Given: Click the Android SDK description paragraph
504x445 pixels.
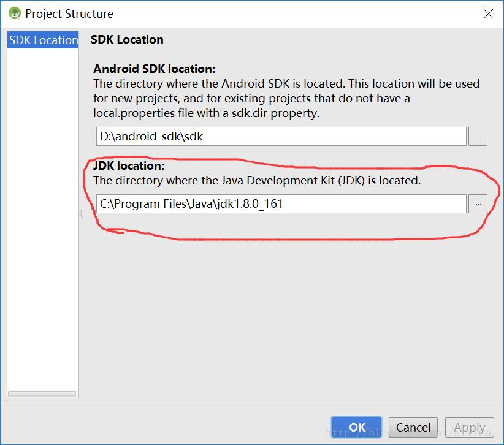Looking at the screenshot, I should point(286,98).
